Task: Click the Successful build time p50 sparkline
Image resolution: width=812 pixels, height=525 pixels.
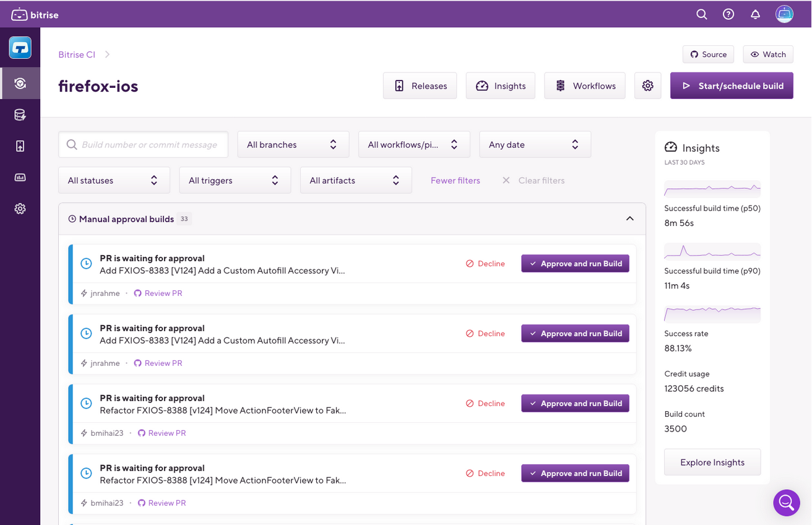Action: click(x=712, y=189)
